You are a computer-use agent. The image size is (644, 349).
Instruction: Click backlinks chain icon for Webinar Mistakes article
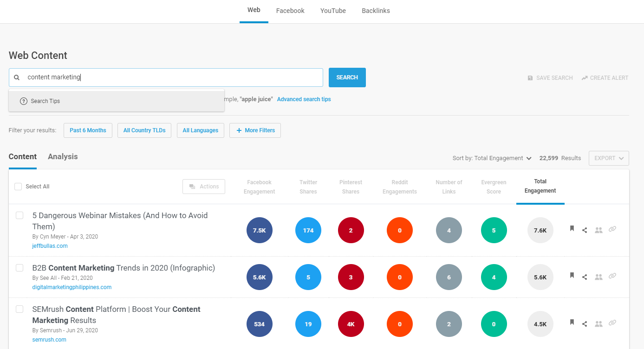click(612, 229)
